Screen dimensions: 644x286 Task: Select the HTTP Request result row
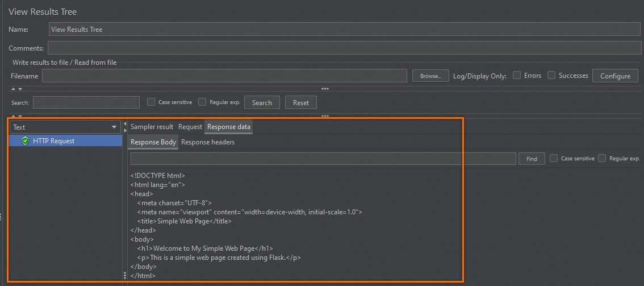66,141
